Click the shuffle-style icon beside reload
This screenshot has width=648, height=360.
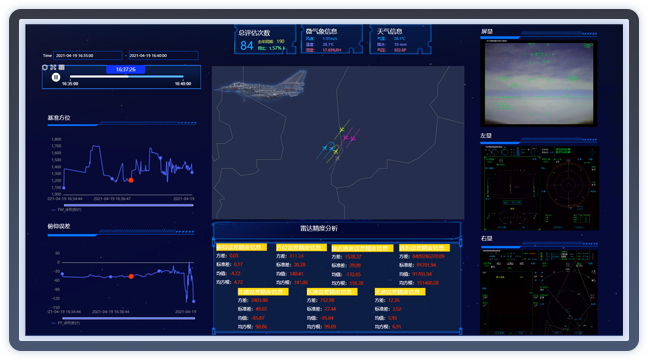tap(53, 67)
